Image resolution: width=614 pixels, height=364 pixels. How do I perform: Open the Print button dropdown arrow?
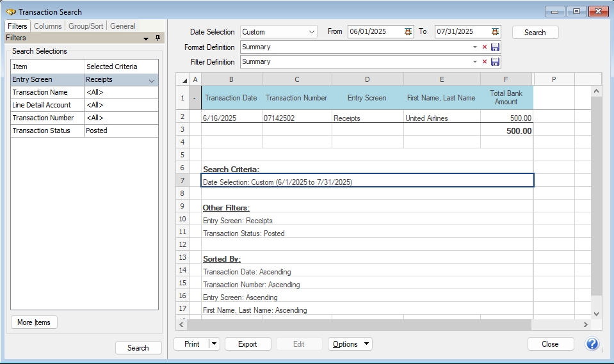point(214,344)
